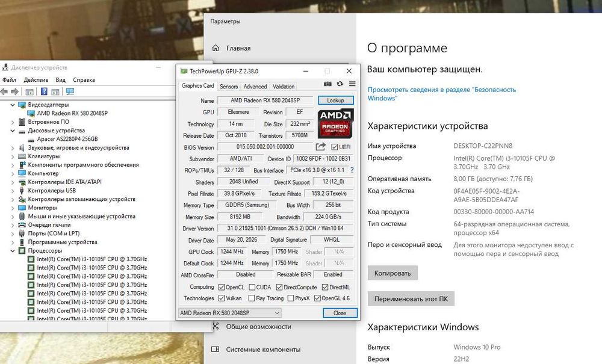Click the Device Manager title bar icon

[x=5, y=67]
